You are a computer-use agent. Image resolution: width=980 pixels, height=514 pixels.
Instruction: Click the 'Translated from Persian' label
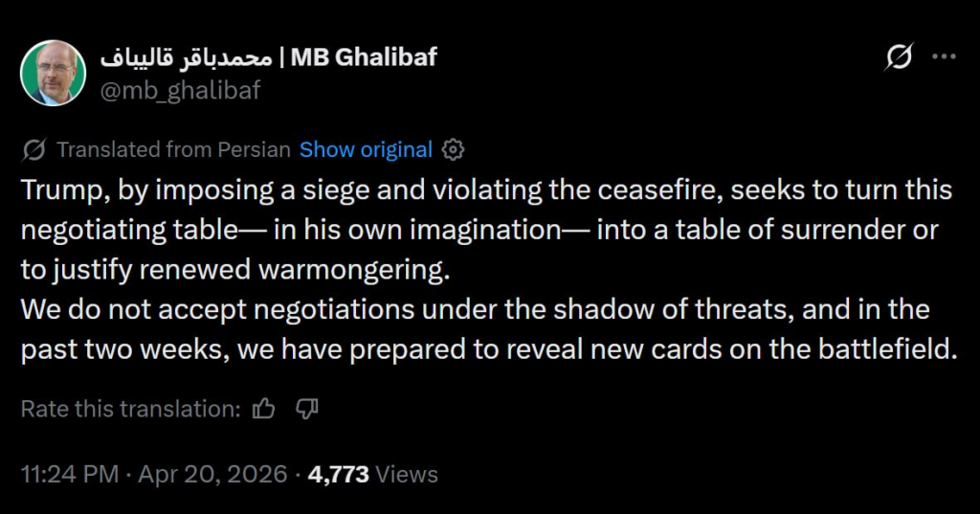(x=173, y=149)
